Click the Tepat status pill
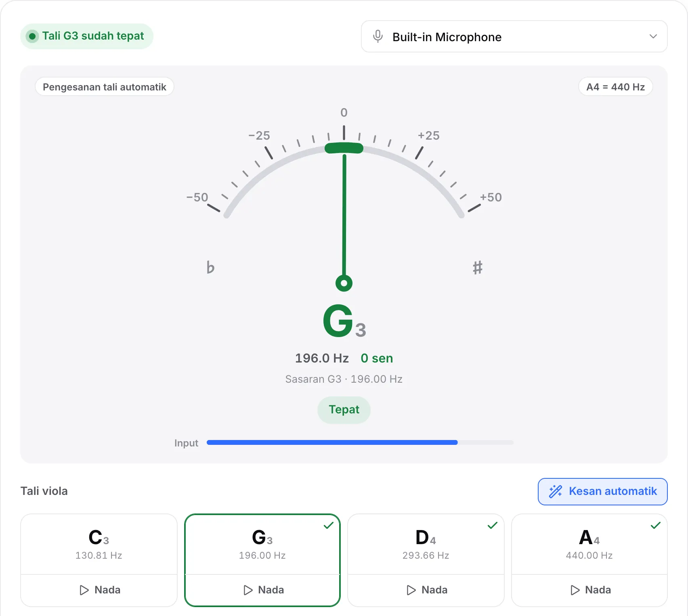The height and width of the screenshot is (616, 688). click(344, 410)
